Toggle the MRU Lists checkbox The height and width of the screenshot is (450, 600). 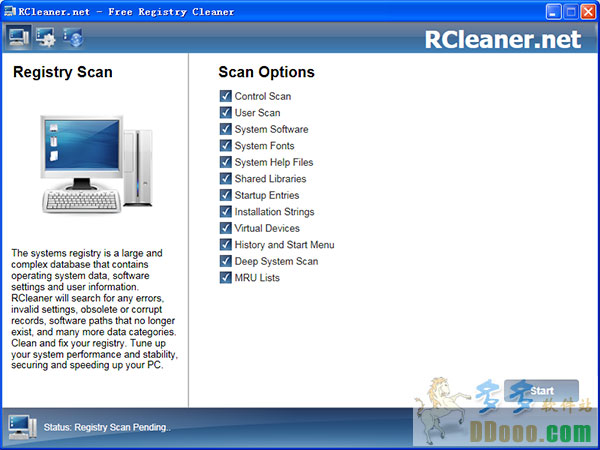pos(225,277)
